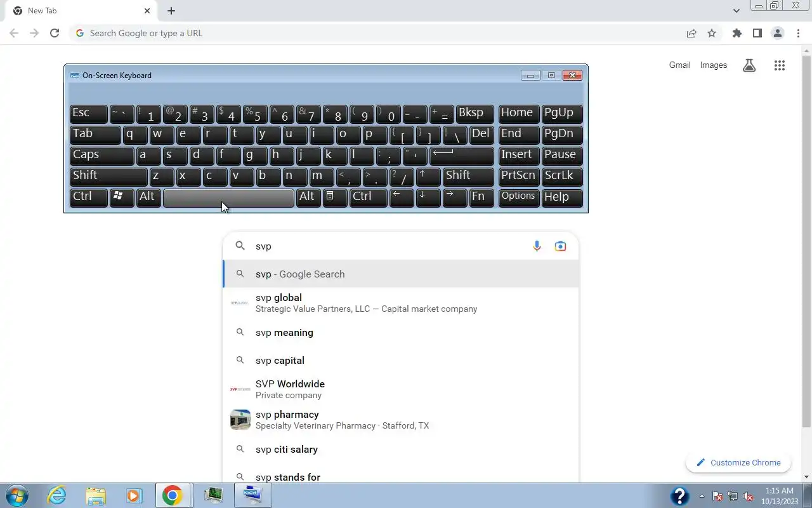Open Google apps grid icon
This screenshot has width=812, height=508.
[780, 65]
